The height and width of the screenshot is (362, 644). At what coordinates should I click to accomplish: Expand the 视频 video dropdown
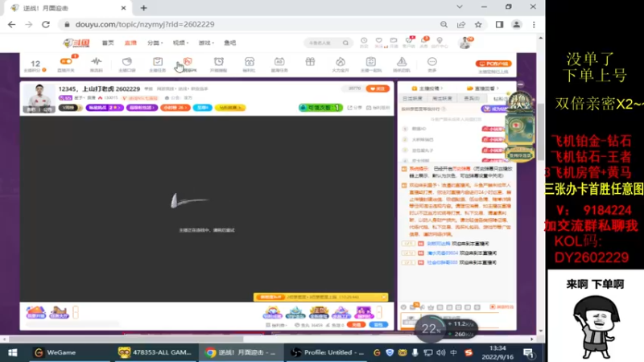click(x=180, y=43)
